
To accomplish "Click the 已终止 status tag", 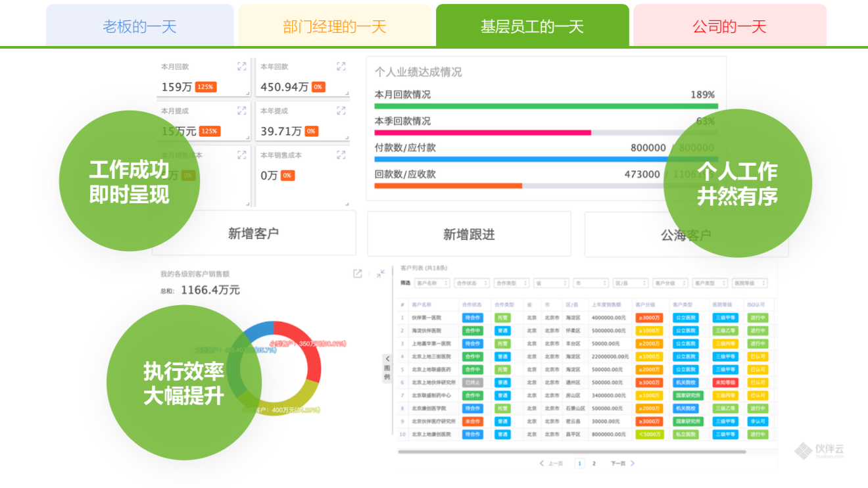I will coord(472,383).
